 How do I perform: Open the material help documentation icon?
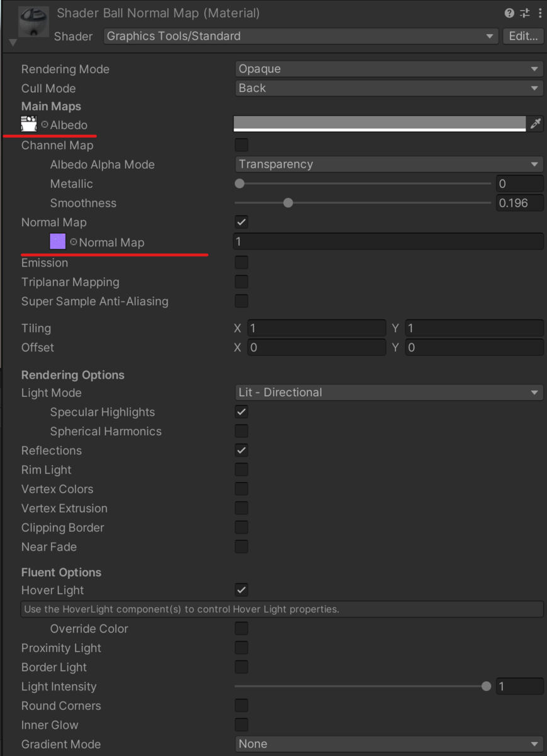click(x=509, y=13)
